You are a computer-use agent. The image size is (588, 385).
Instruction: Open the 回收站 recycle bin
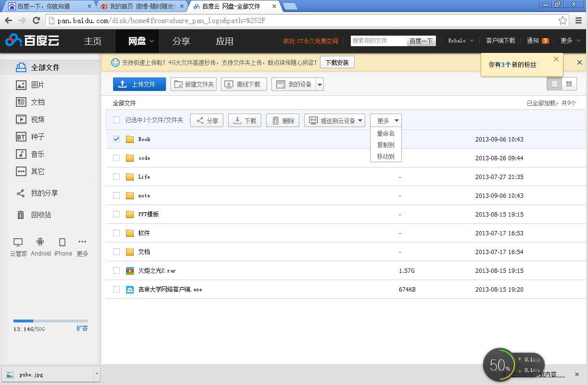pos(35,215)
